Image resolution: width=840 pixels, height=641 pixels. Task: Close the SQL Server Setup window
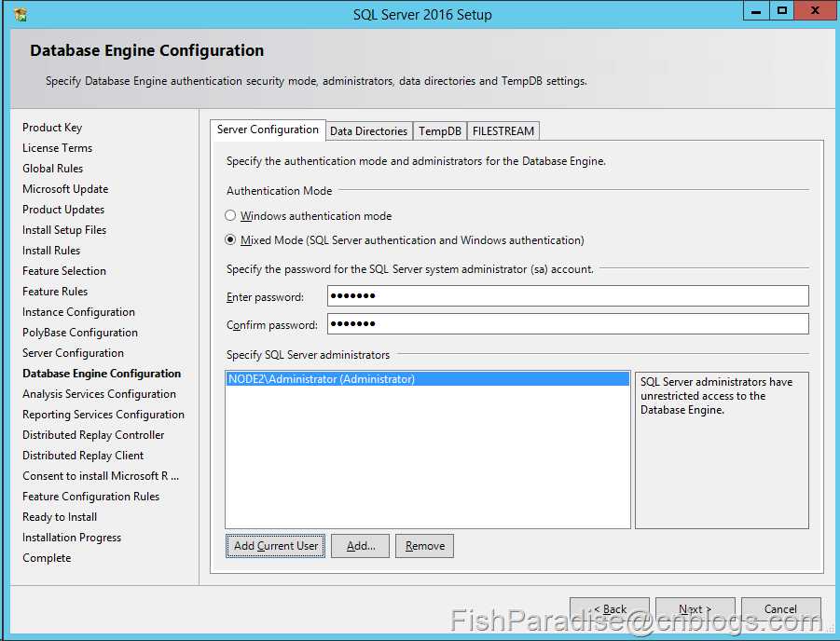point(816,10)
